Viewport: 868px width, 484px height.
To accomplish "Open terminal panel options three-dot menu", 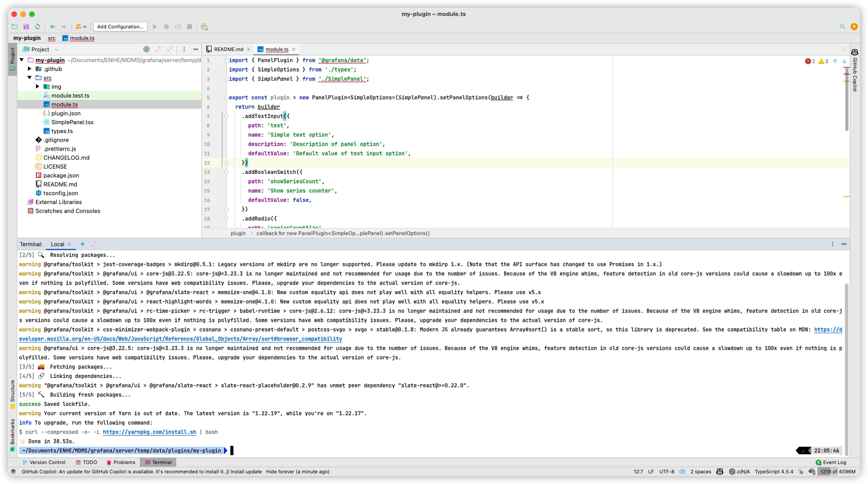I will point(832,244).
